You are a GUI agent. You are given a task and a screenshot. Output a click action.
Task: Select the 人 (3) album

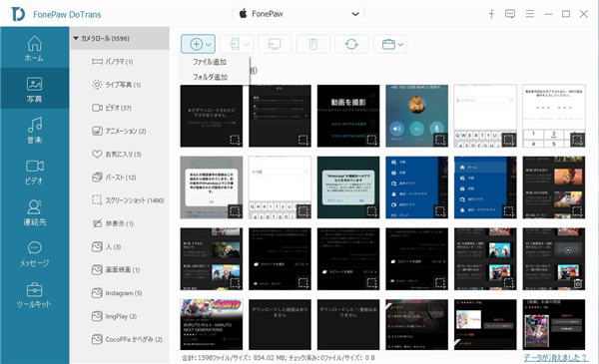point(120,247)
